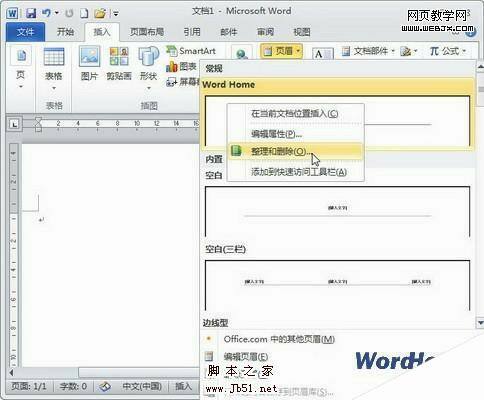Open the Customize Quick Access Toolbar arrow
484x400 pixels.
tap(116, 14)
